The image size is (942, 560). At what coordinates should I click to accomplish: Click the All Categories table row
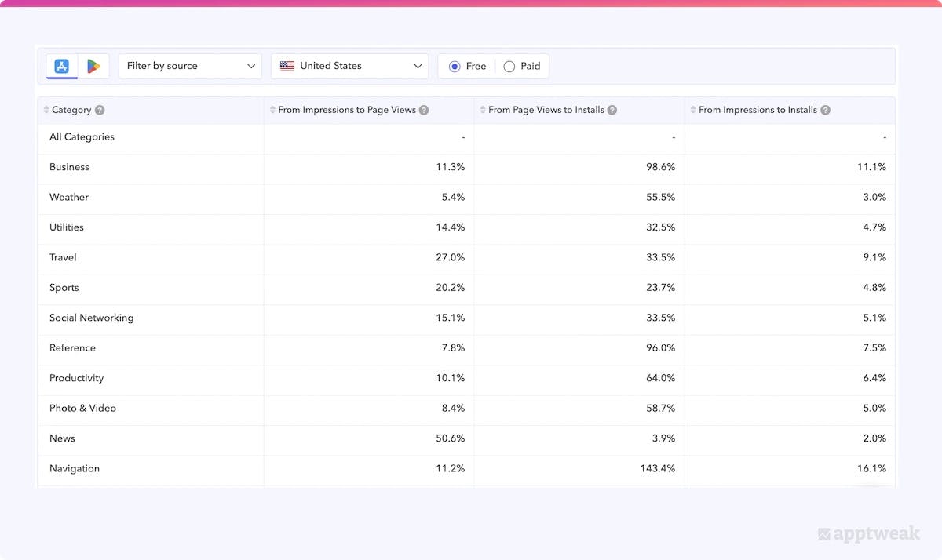[x=82, y=136]
